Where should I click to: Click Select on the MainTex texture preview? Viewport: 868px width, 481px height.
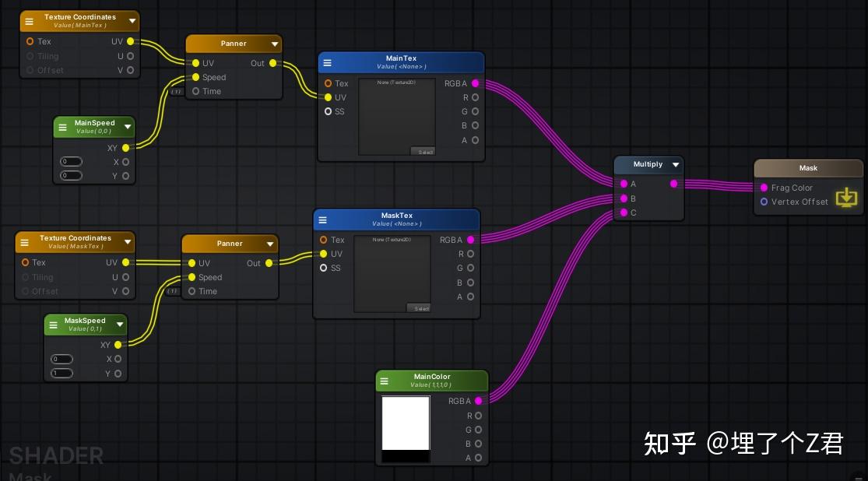424,152
